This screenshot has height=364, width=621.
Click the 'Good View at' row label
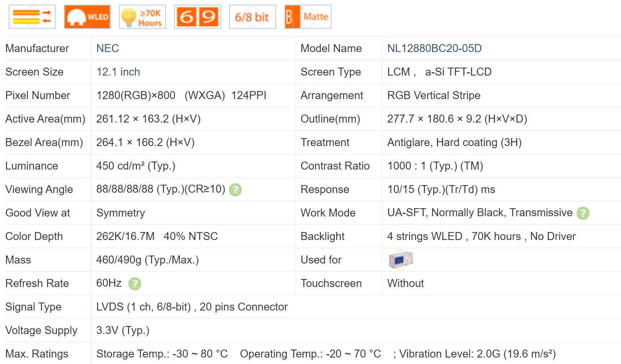(x=38, y=213)
